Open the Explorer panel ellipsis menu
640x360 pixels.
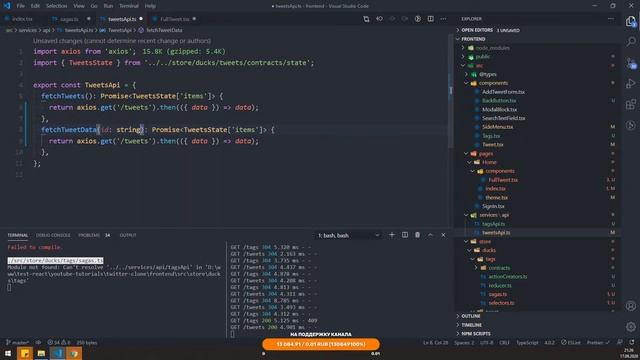click(611, 19)
